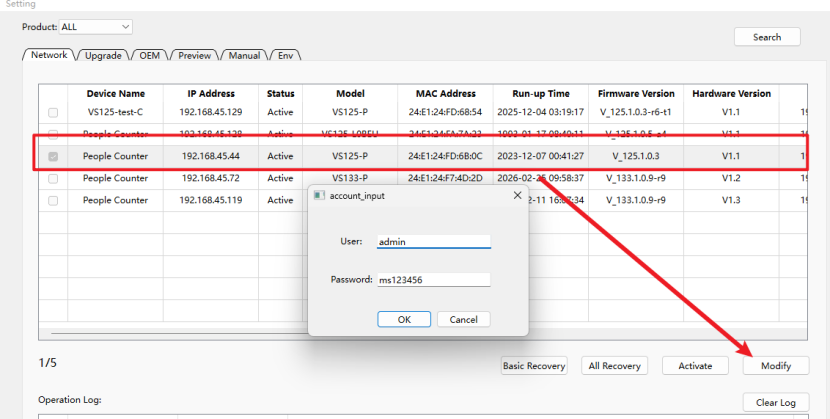Click the hardware version V1.3 cell
The width and height of the screenshot is (830, 419).
click(731, 201)
